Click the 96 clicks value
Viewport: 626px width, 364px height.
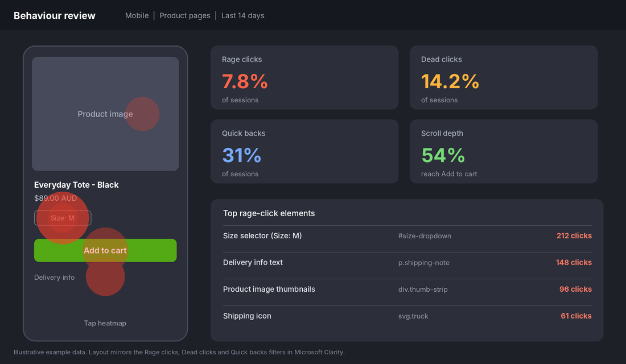[575, 289]
